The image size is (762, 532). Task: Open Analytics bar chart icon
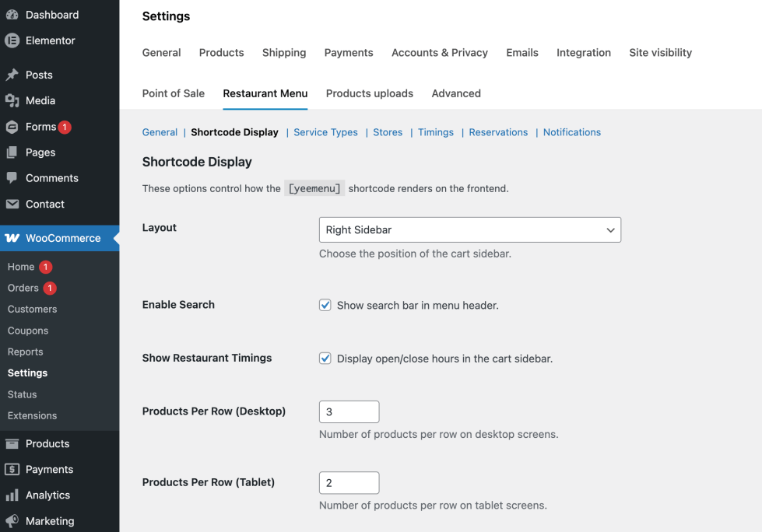[x=12, y=495]
